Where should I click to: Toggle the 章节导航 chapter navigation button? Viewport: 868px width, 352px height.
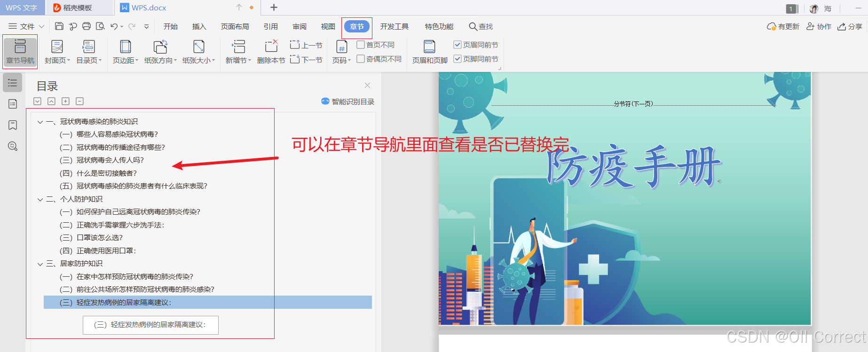point(20,52)
